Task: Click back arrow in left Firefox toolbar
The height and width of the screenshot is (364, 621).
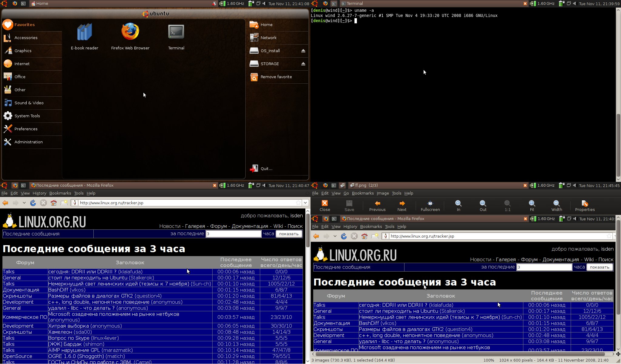Action: [x=5, y=203]
